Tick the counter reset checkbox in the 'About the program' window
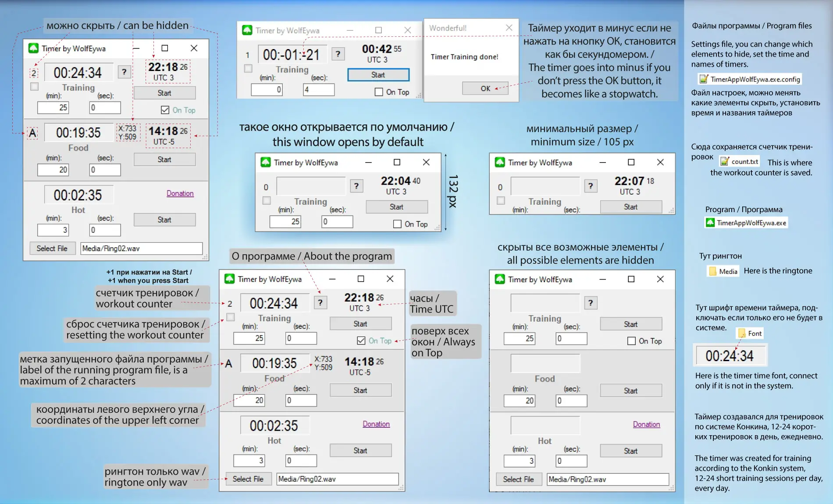The height and width of the screenshot is (504, 833). pos(231,317)
